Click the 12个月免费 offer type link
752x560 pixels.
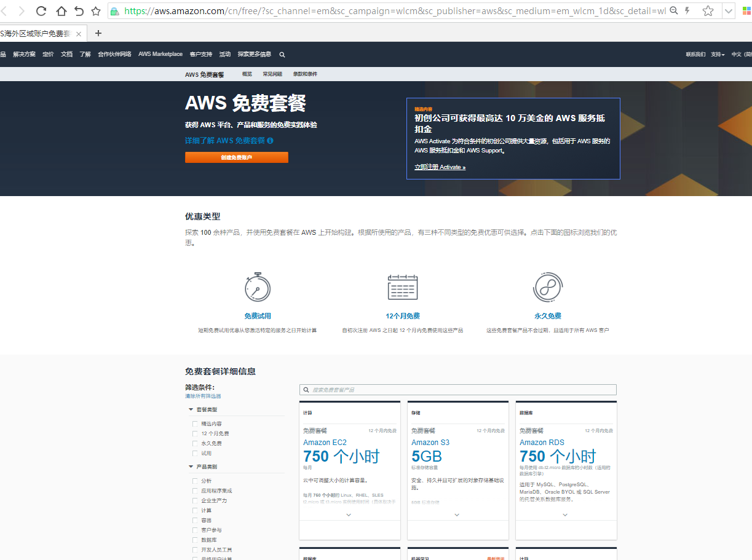coord(403,316)
